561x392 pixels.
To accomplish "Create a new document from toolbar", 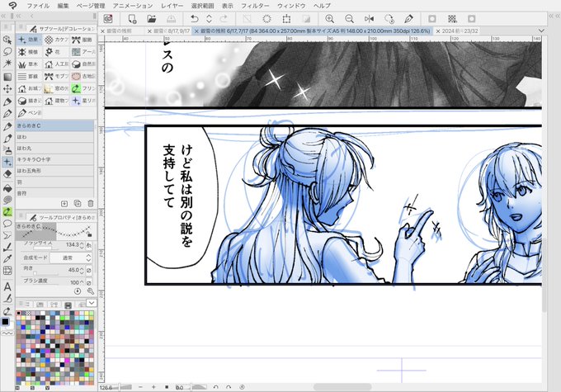I will click(132, 19).
